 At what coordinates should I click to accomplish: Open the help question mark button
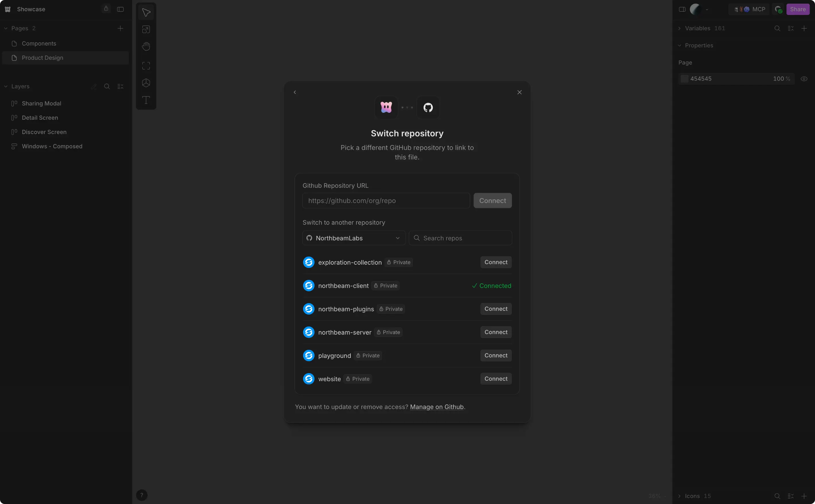[x=141, y=495]
